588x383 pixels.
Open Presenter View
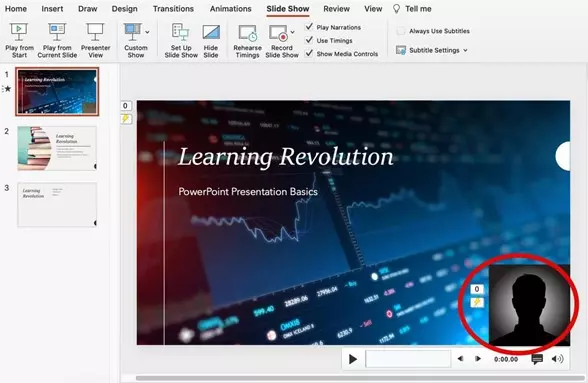(95, 41)
